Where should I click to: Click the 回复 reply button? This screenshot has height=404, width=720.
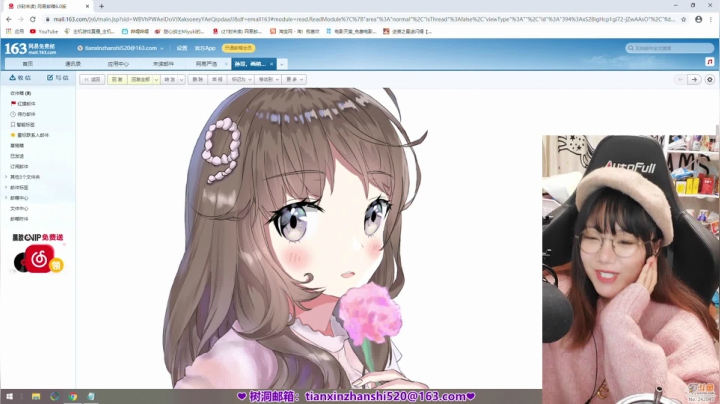pyautogui.click(x=117, y=79)
